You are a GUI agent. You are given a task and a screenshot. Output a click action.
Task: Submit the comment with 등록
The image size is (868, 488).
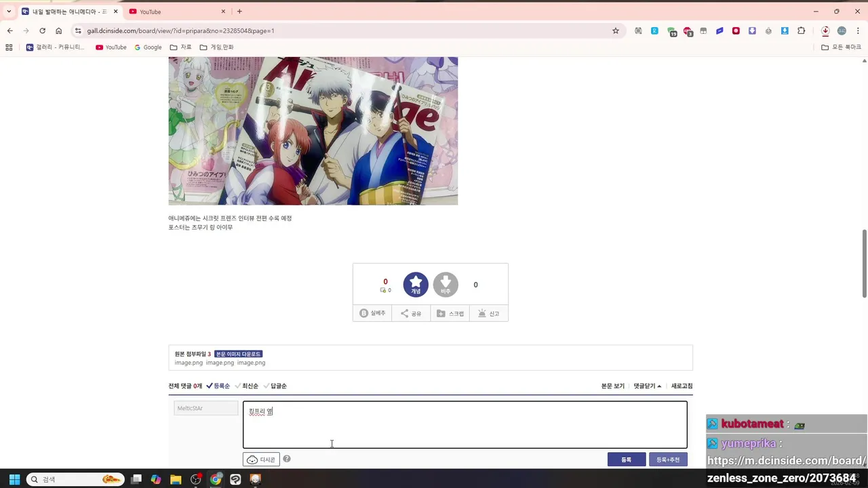[x=627, y=460]
